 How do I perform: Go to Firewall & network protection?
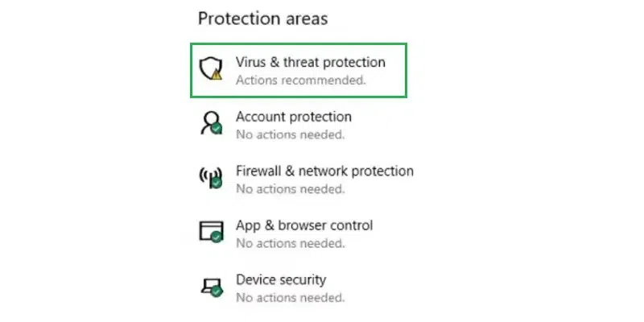tap(324, 171)
